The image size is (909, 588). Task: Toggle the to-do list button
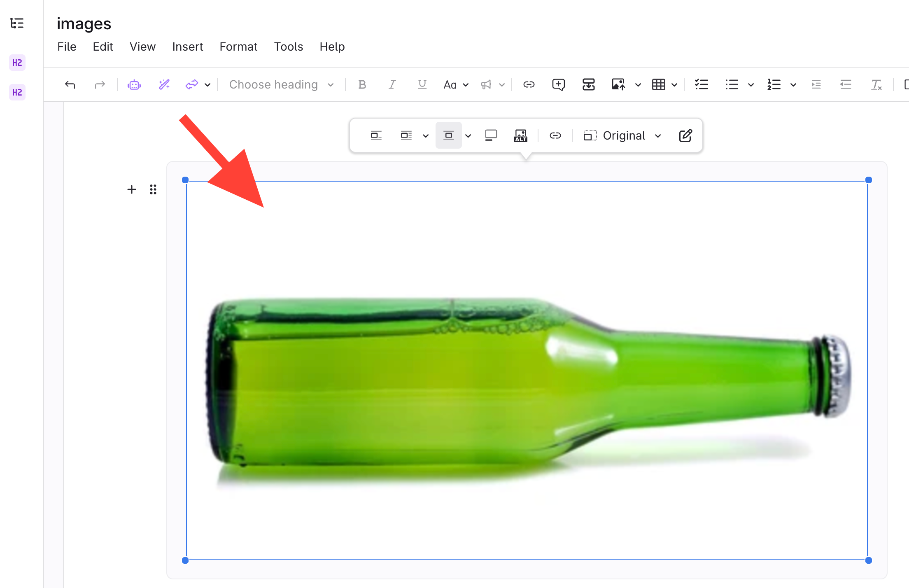(701, 85)
